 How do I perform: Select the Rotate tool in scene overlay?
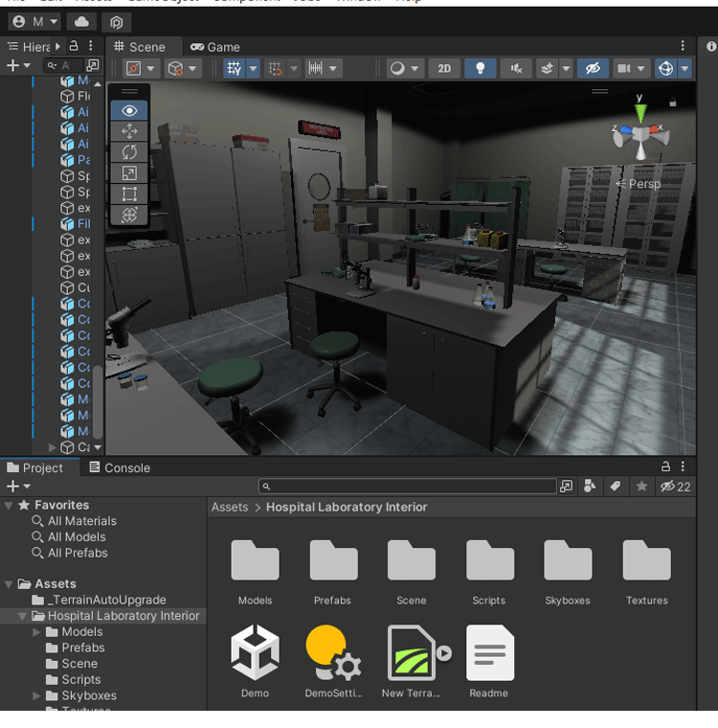click(129, 152)
